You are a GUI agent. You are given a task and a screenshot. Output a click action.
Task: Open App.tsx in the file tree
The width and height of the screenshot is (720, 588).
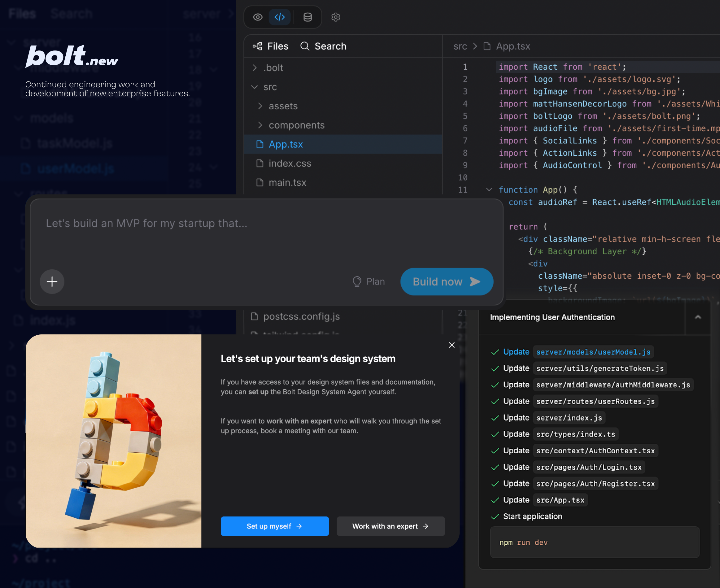(343, 144)
